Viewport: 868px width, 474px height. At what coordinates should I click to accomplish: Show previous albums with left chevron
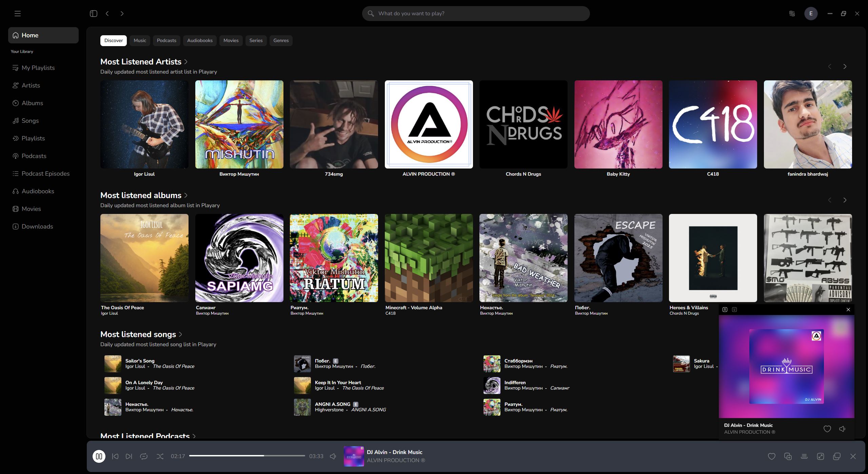coord(830,200)
